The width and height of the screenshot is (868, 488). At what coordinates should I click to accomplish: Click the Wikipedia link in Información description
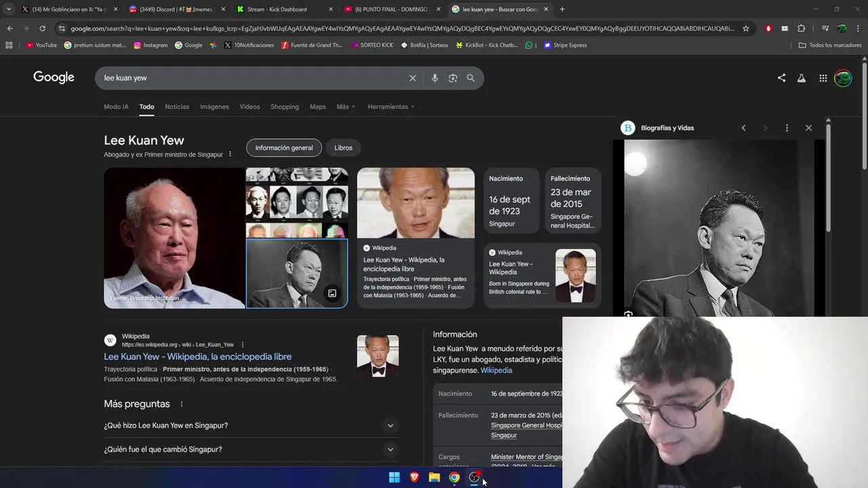[496, 371]
